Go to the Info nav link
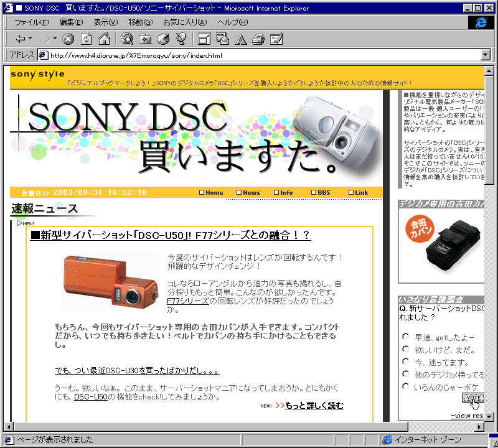Viewport: 498px width, 448px height. click(x=283, y=192)
